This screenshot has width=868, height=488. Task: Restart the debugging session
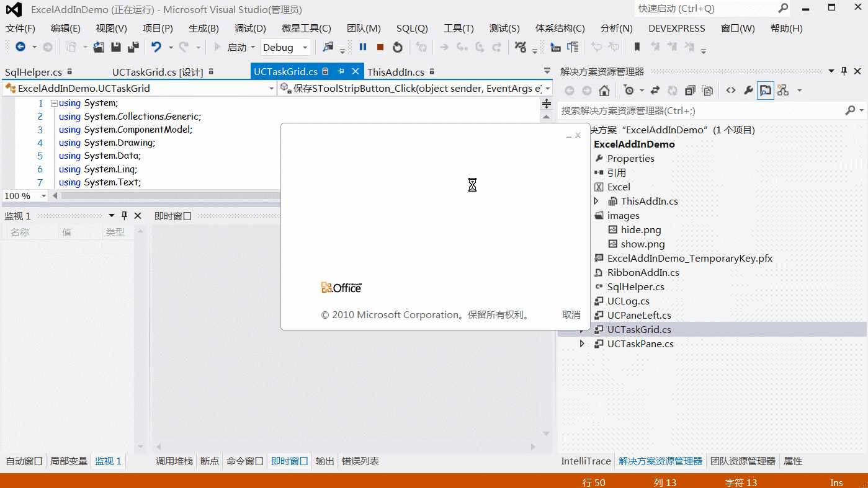pyautogui.click(x=398, y=47)
